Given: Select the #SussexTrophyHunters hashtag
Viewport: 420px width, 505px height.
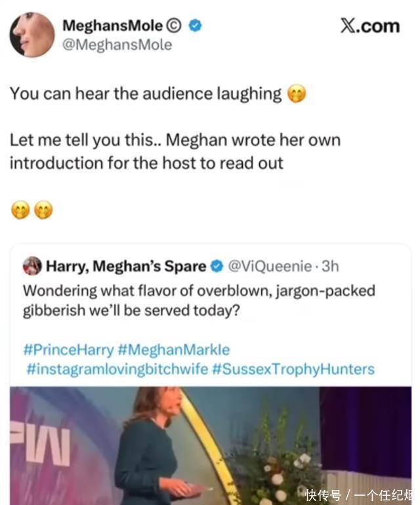Looking at the screenshot, I should click(x=293, y=369).
